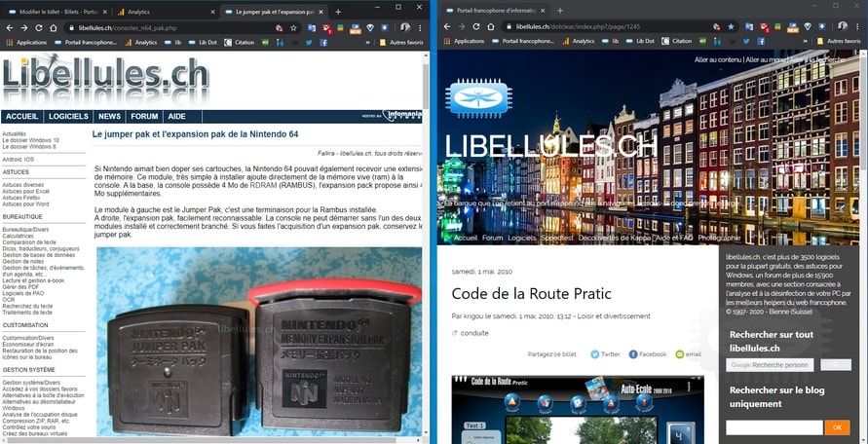Click the blog-only search input field
Image resolution: width=868 pixels, height=444 pixels.
(x=774, y=427)
